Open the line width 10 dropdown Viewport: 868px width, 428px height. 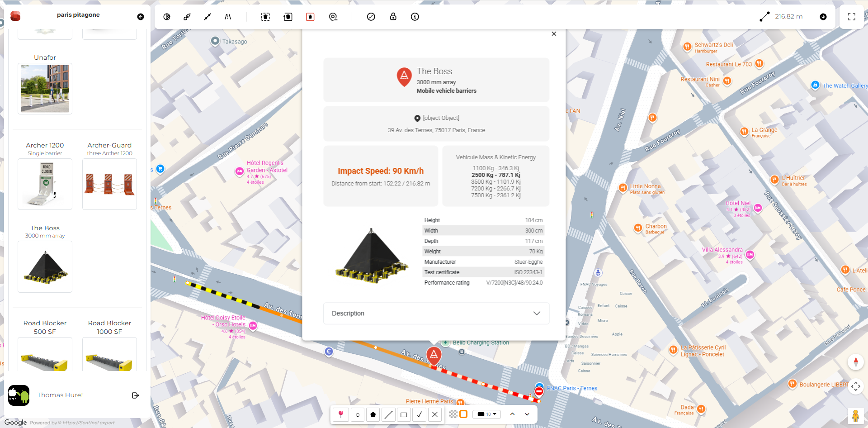click(x=487, y=414)
